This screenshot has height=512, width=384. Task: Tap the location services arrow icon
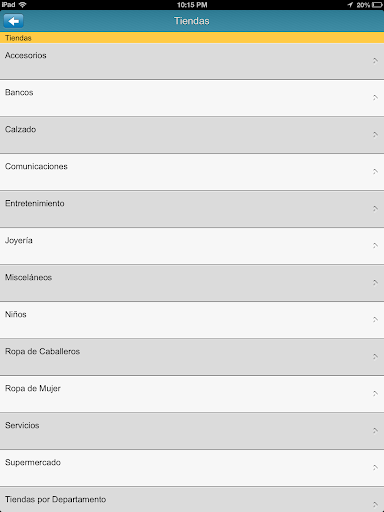click(350, 5)
